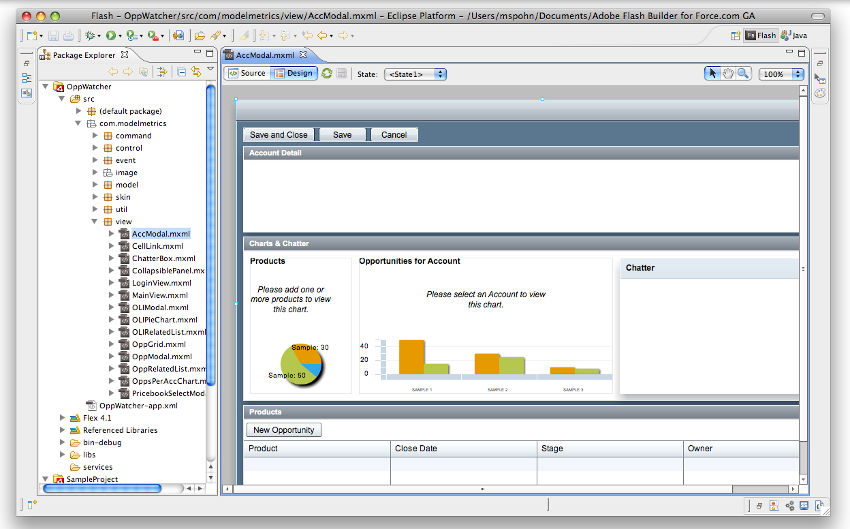This screenshot has width=850, height=529.
Task: Click the New file wizard icon
Action: (x=32, y=36)
